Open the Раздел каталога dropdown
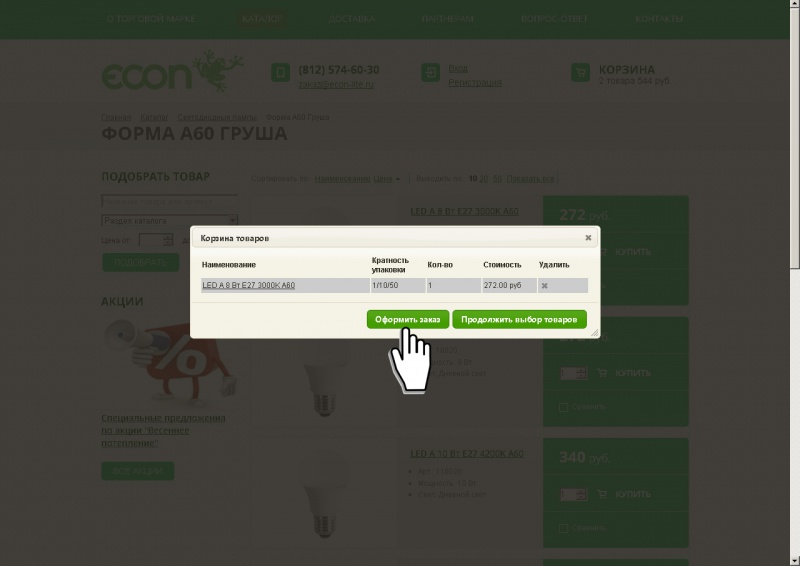The width and height of the screenshot is (800, 566). (170, 220)
